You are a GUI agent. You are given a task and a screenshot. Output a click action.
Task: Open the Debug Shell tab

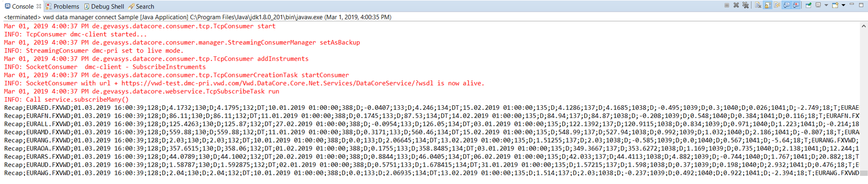pyautogui.click(x=104, y=7)
